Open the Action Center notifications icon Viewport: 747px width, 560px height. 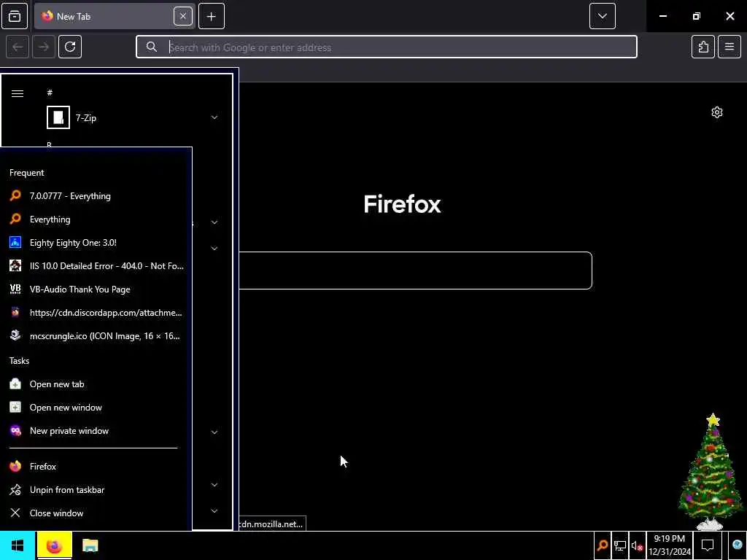pyautogui.click(x=708, y=545)
